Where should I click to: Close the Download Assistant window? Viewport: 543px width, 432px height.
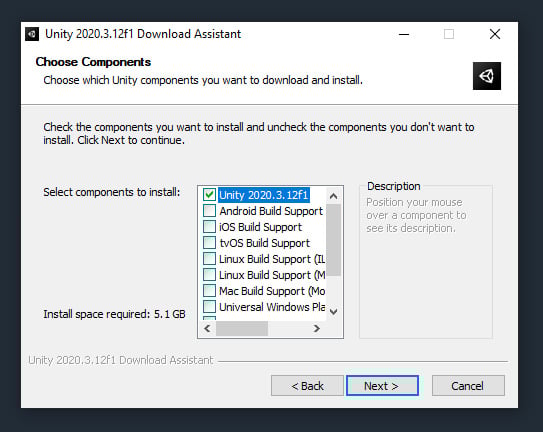[495, 34]
